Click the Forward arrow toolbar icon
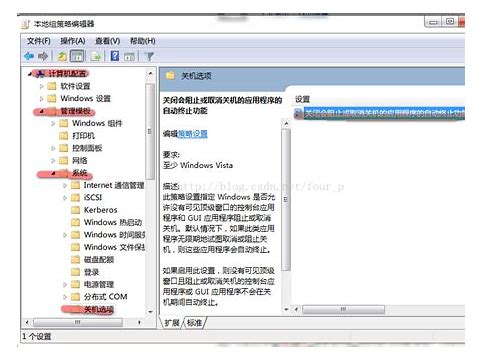The width and height of the screenshot is (482, 360). coord(43,56)
